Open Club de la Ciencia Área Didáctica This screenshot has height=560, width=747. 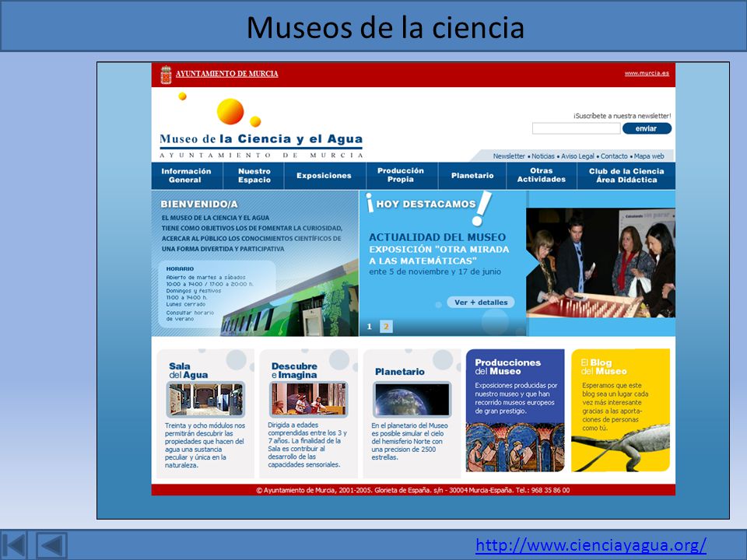[626, 176]
